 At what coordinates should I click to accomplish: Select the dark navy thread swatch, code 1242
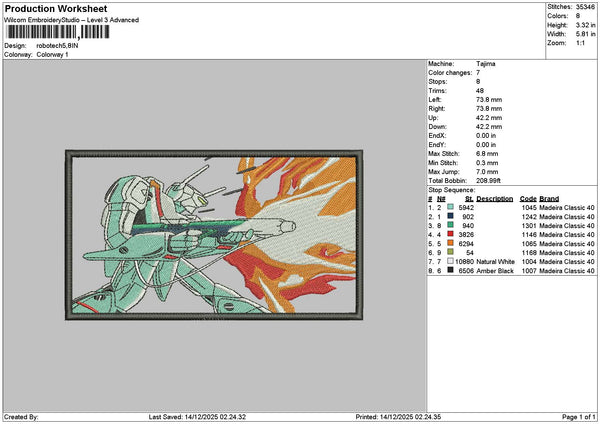point(451,216)
